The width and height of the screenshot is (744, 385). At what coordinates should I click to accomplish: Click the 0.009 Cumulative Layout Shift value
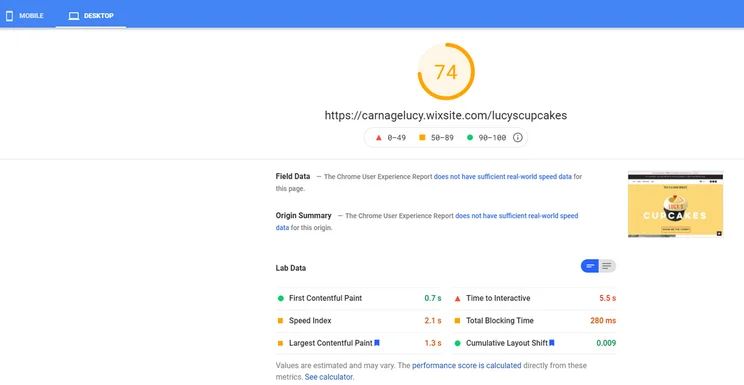pos(606,343)
